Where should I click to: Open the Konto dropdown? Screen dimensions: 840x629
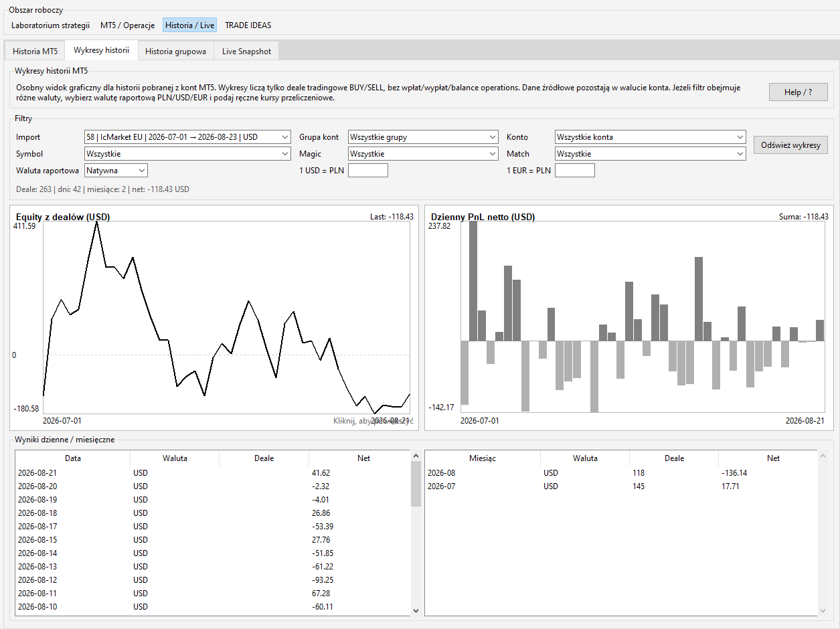651,137
